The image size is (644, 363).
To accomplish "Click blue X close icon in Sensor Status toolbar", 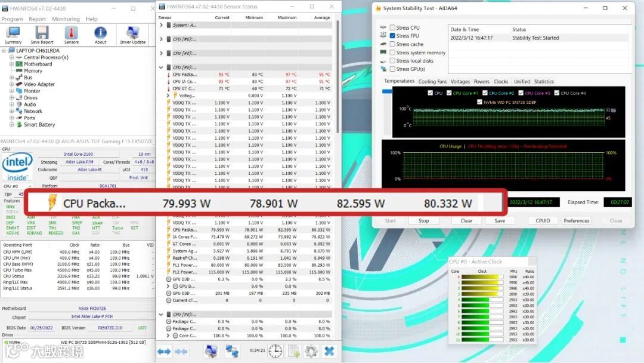I will pos(329,352).
